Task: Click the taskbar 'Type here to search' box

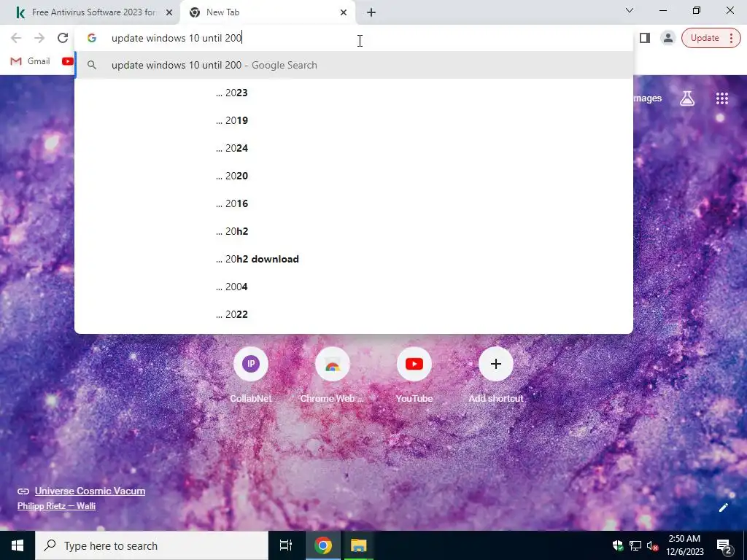Action: tap(152, 545)
